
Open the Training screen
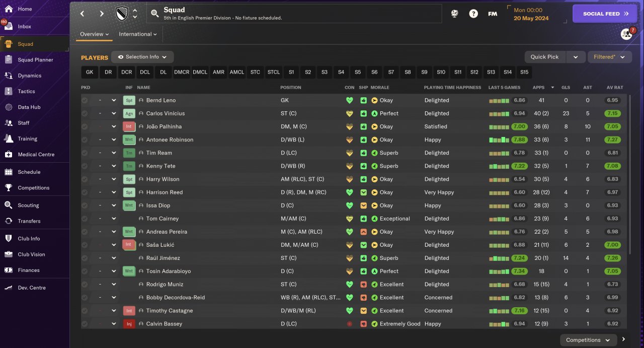28,138
